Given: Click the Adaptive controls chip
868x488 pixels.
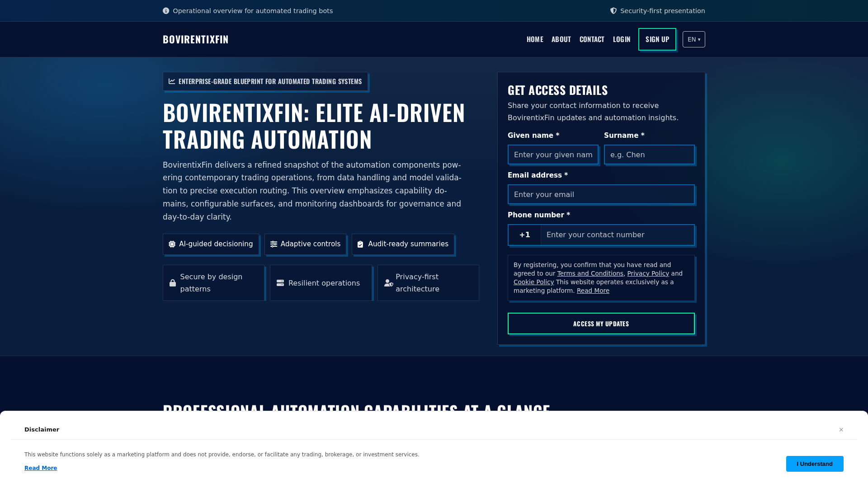Looking at the screenshot, I should (305, 244).
